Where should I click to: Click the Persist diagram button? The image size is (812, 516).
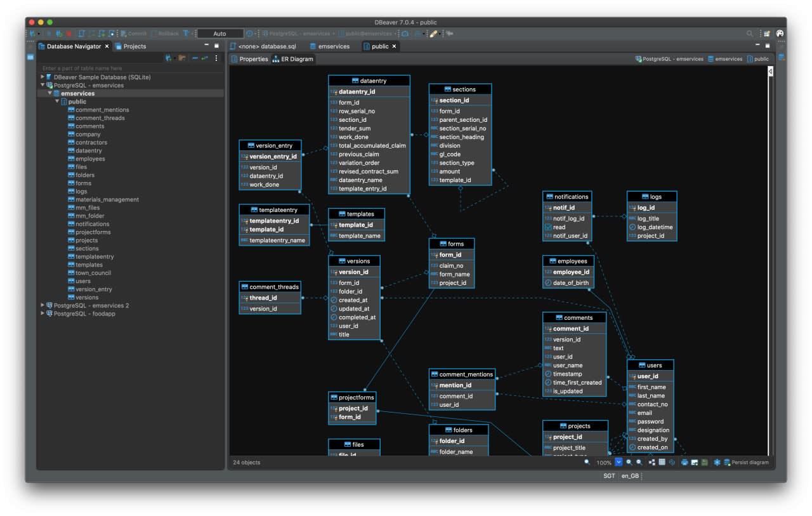click(x=746, y=463)
